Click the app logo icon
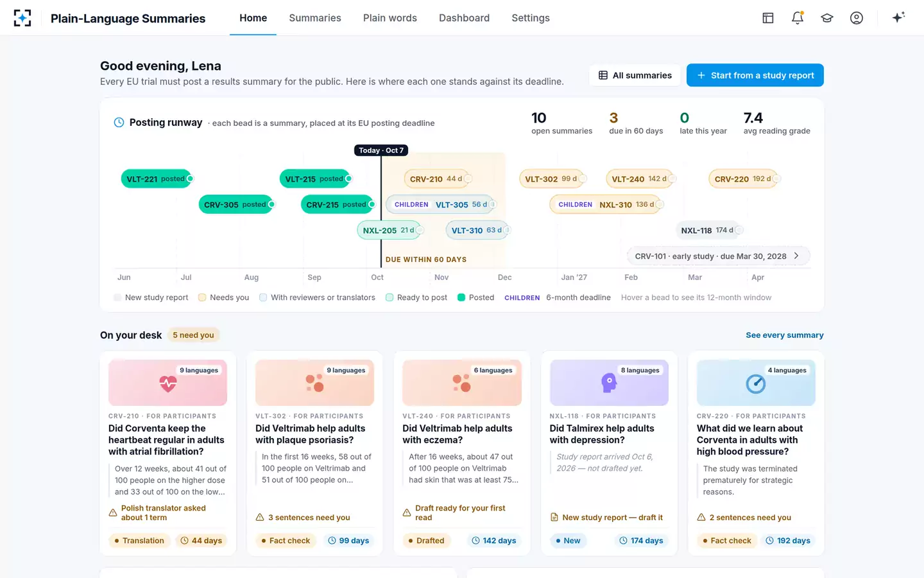 pos(22,18)
